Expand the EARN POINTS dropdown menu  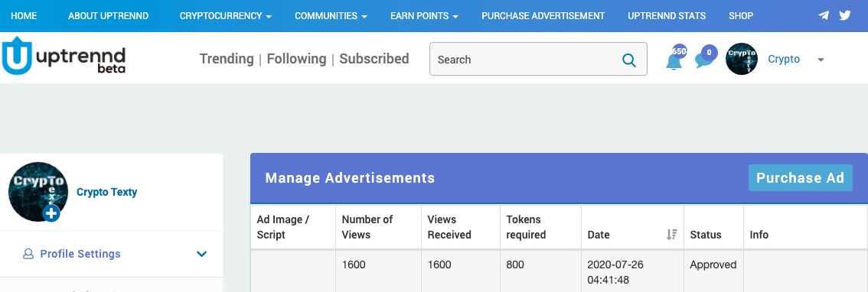(425, 16)
